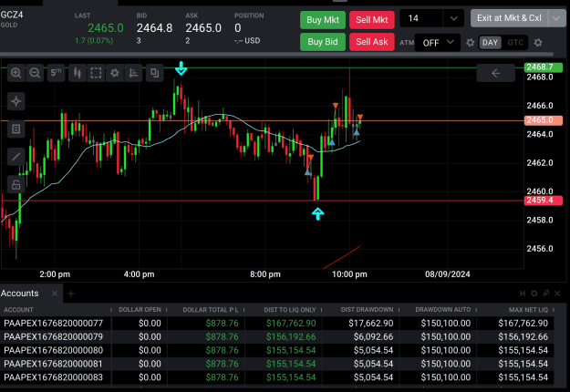Open the ATM strategy OFF dropdown

coord(438,43)
